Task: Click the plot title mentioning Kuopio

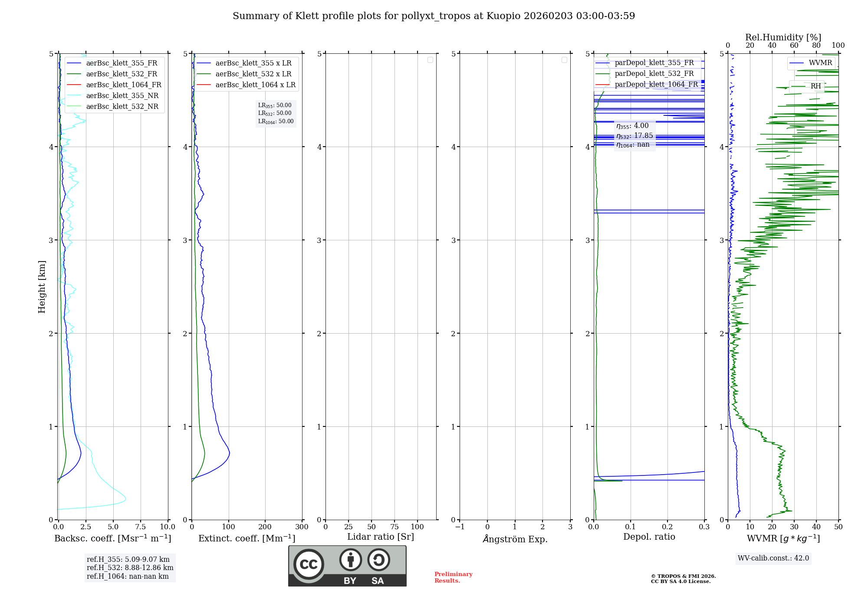Action: coord(434,16)
